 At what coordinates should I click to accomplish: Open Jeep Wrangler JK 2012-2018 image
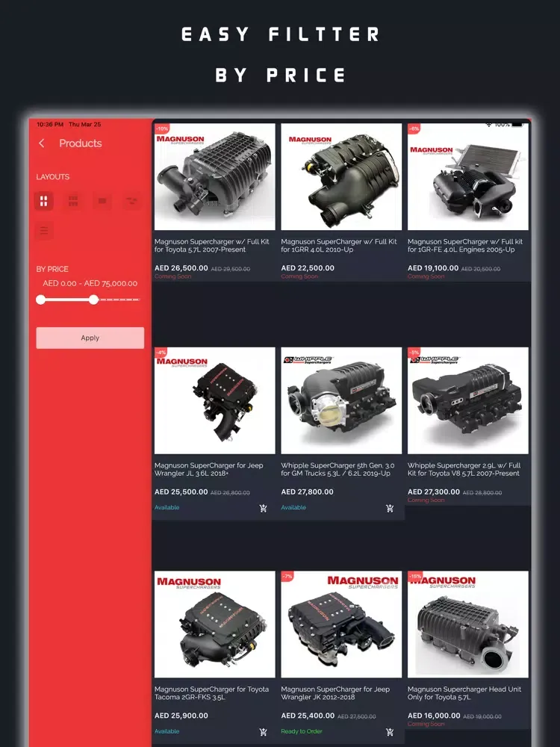coord(341,624)
